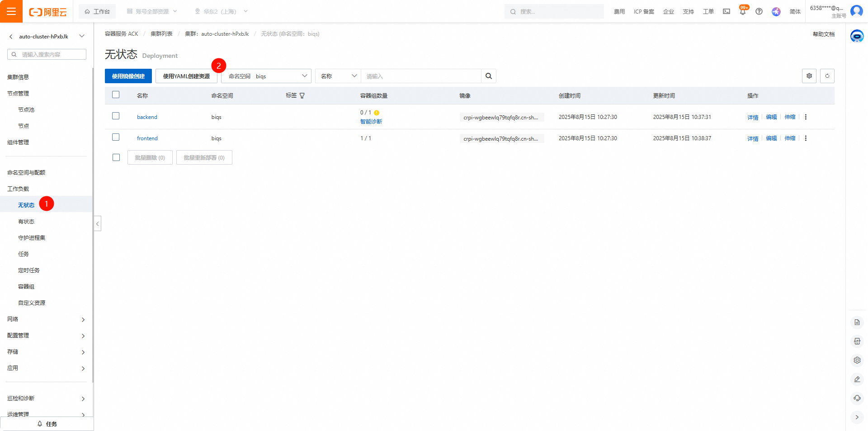
Task: Open table column settings gear
Action: point(809,76)
